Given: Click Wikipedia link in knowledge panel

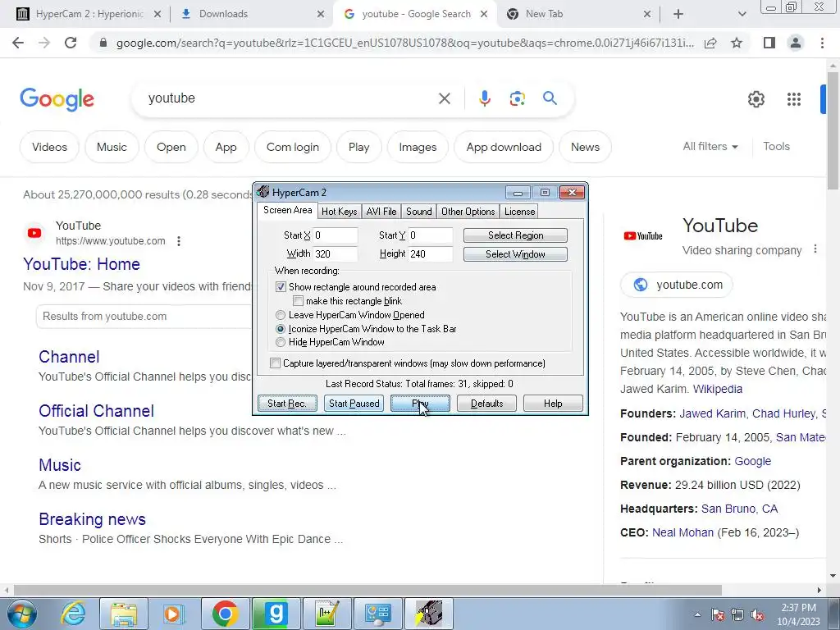Looking at the screenshot, I should click(717, 389).
